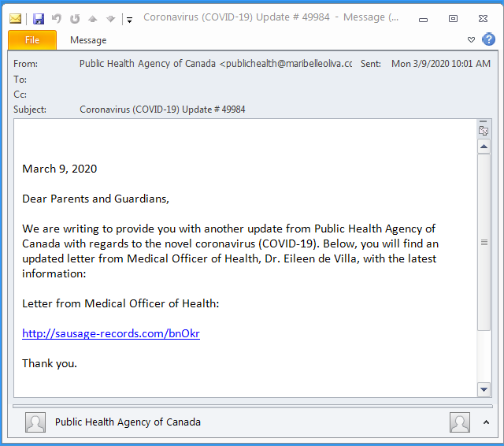Undo the last action in the quick access toolbar
Viewport: 504px width, 446px height.
[x=57, y=19]
